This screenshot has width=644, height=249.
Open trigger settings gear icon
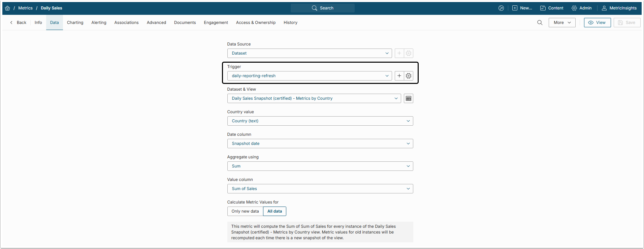click(x=409, y=76)
